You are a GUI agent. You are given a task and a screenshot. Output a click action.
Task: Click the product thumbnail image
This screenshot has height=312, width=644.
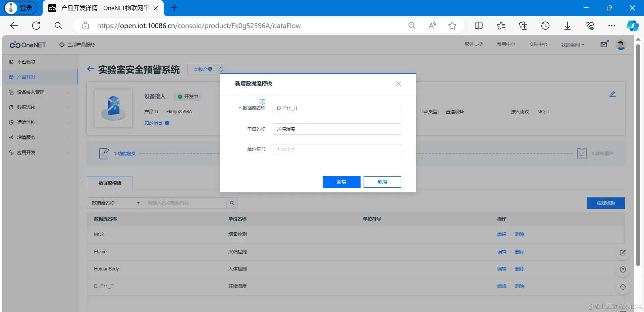tap(113, 108)
